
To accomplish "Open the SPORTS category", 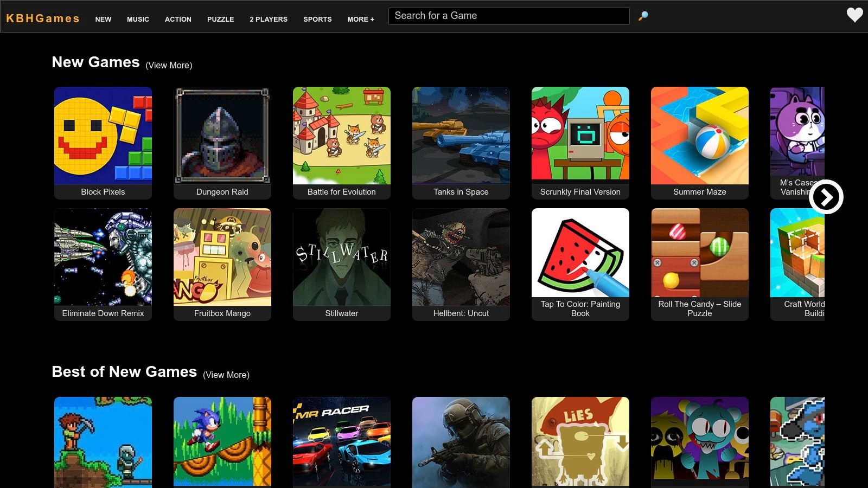I will click(x=317, y=19).
